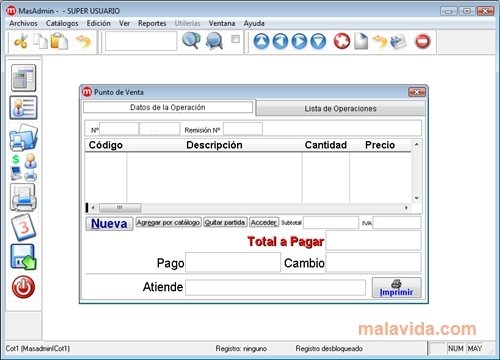
Task: Open the Ayuda menu
Action: pos(254,23)
